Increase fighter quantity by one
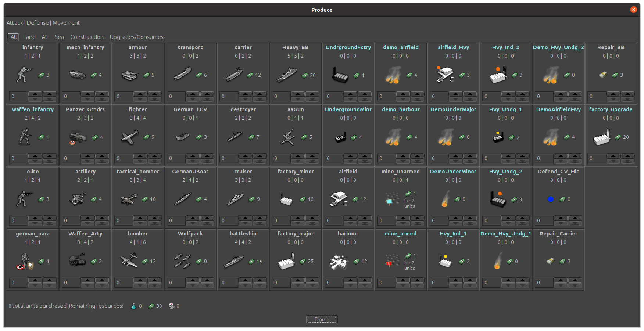 140,156
